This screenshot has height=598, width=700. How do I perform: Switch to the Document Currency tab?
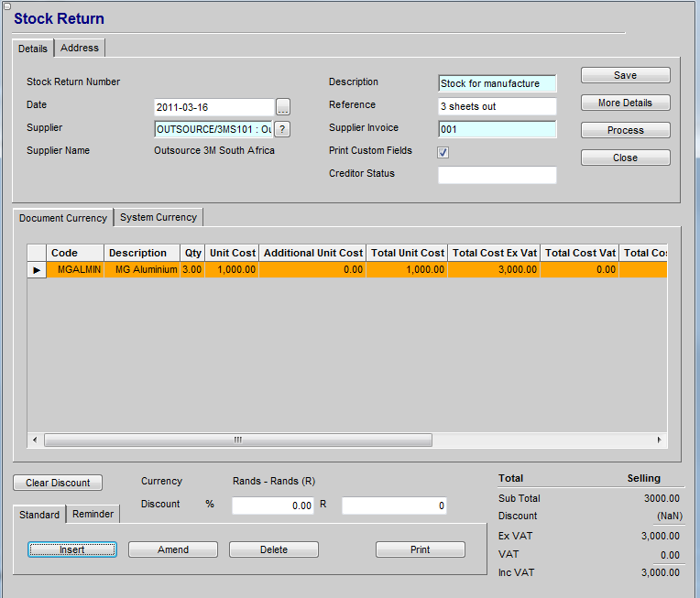click(x=63, y=218)
